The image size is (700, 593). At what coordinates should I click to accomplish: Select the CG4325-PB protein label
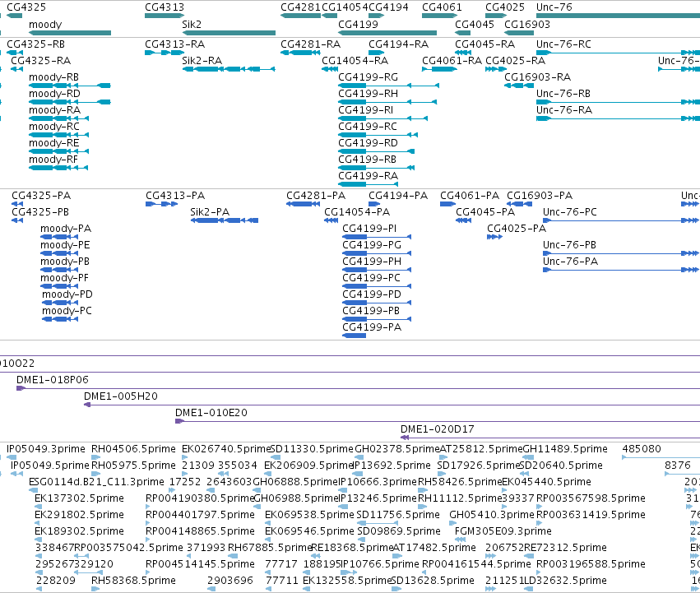coord(40,212)
